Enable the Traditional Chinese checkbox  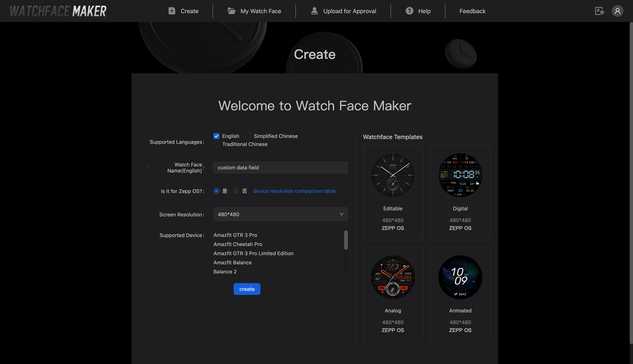pos(216,144)
